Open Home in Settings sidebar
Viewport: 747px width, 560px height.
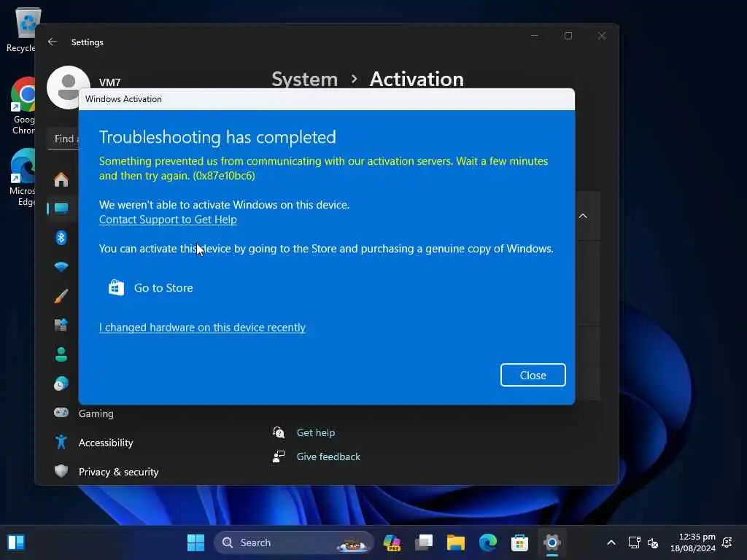coord(61,180)
